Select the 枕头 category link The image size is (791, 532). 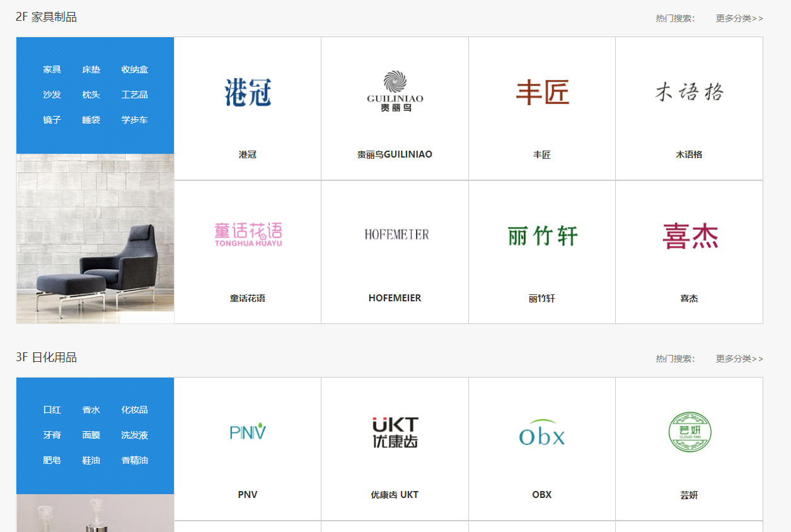point(91,95)
